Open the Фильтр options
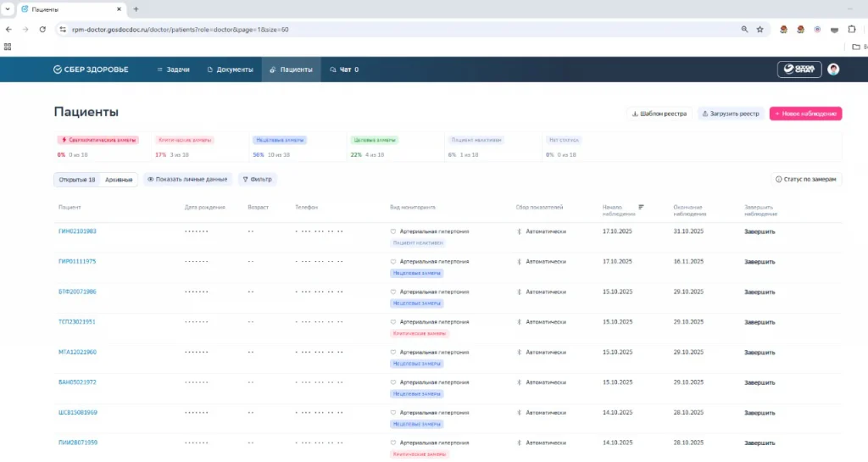 pos(257,180)
